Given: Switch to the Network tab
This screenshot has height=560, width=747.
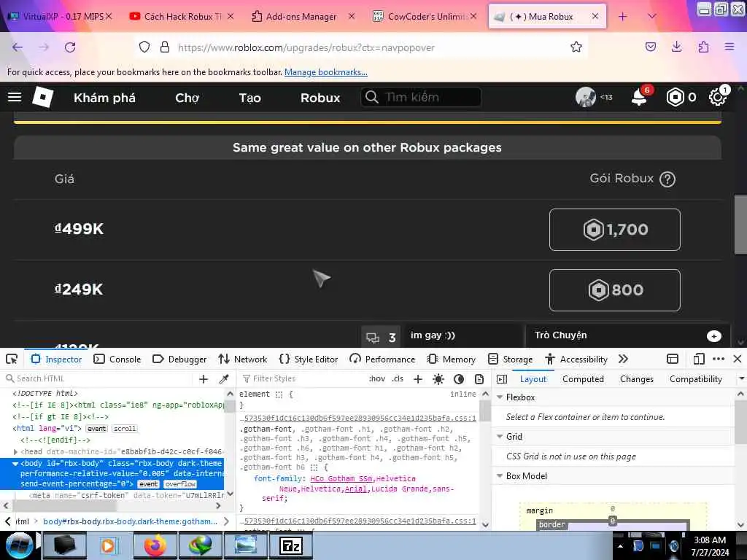Looking at the screenshot, I should point(242,359).
